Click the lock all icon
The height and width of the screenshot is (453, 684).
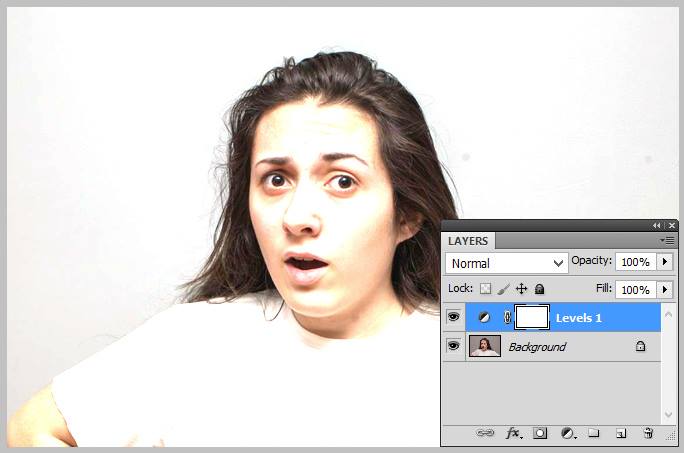(x=539, y=289)
